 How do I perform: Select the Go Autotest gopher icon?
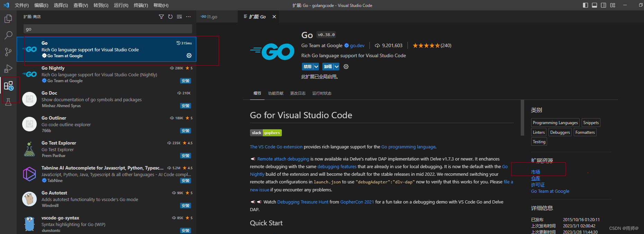click(x=29, y=199)
